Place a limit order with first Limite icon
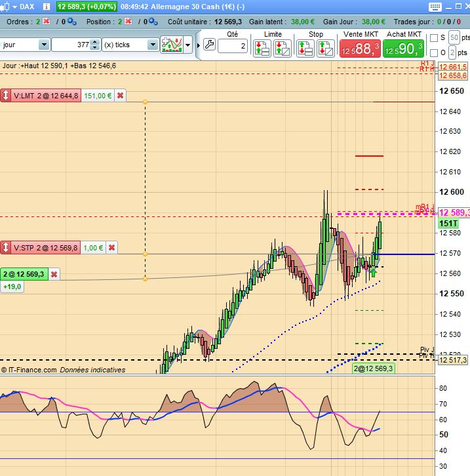This screenshot has height=476, width=470. 262,49
